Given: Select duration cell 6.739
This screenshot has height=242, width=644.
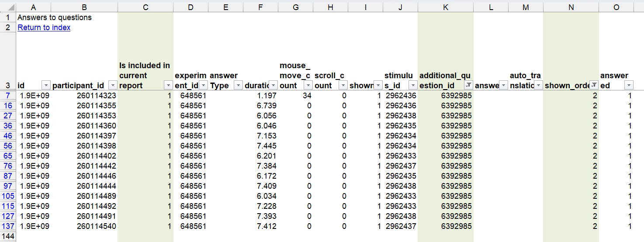Looking at the screenshot, I should click(261, 106).
